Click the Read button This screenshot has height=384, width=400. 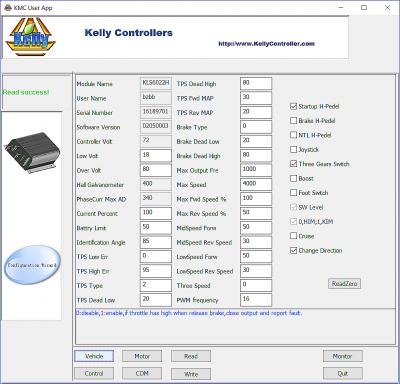191,356
